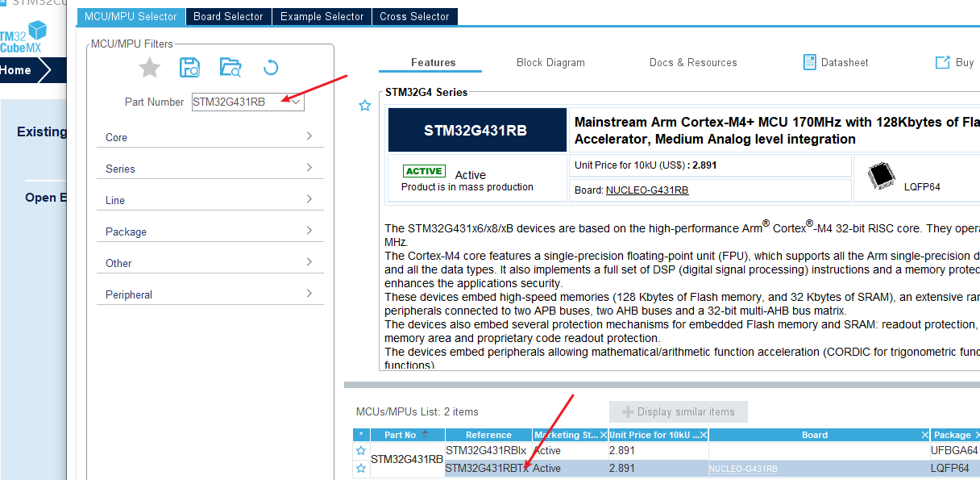Open the Cross Selector tab
This screenshot has height=480, width=980.
click(415, 16)
